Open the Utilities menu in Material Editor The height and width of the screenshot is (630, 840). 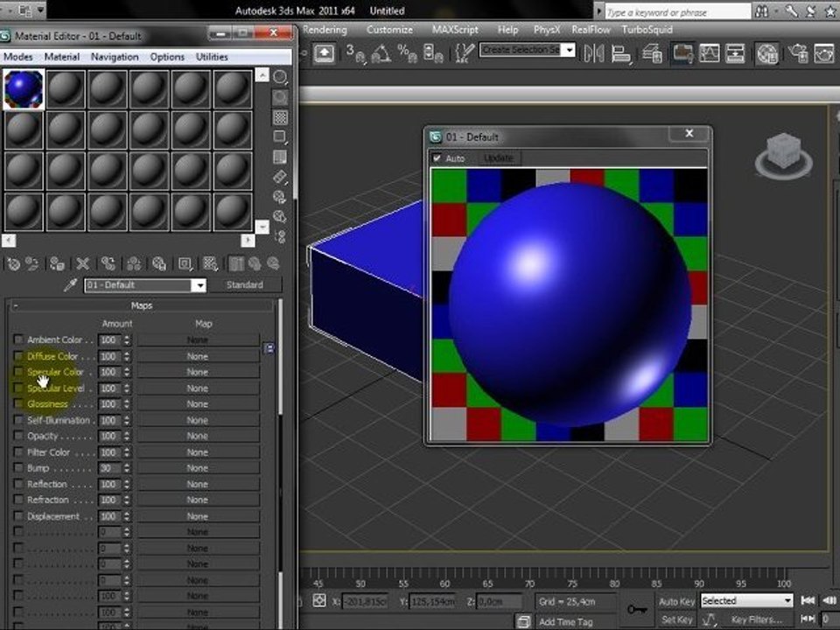(x=212, y=57)
